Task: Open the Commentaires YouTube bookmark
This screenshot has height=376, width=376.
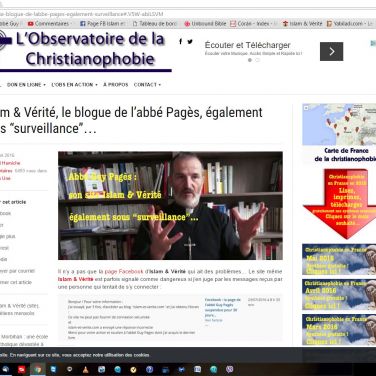Action: (x=49, y=24)
